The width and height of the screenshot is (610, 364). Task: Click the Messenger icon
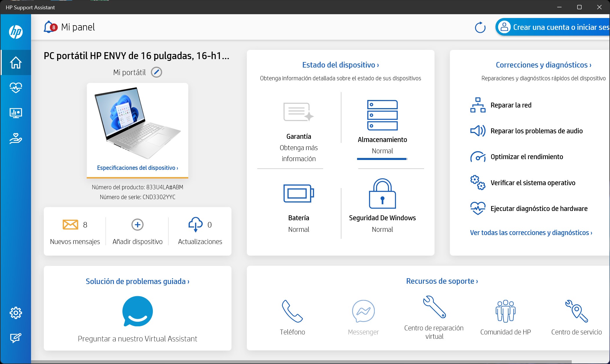pos(363,311)
